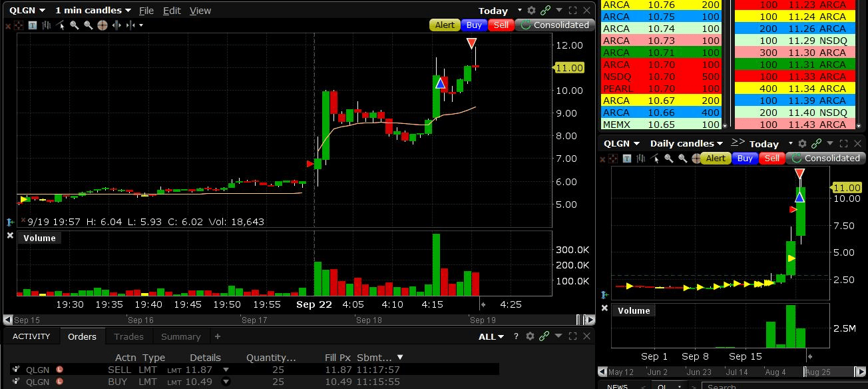Screen dimensions: 868x389
Task: Select bid row ARCA 10.71 in order book
Action: (661, 53)
